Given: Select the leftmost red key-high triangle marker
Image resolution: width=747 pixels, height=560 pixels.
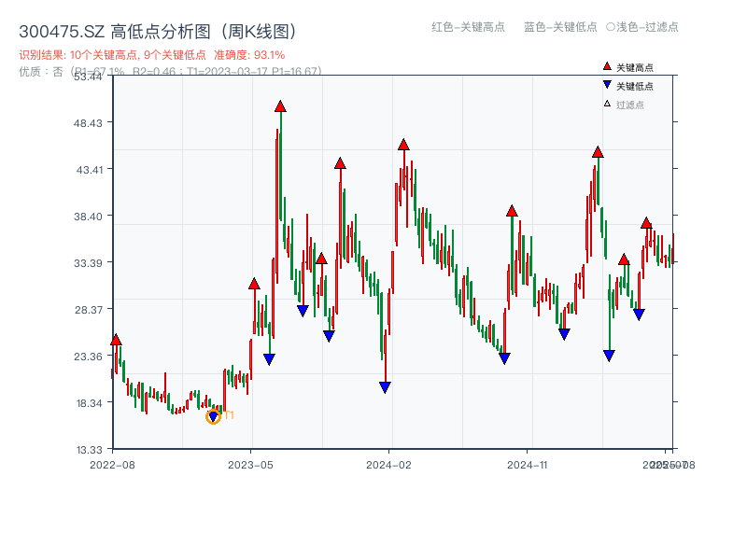Looking at the screenshot, I should click(x=116, y=339).
